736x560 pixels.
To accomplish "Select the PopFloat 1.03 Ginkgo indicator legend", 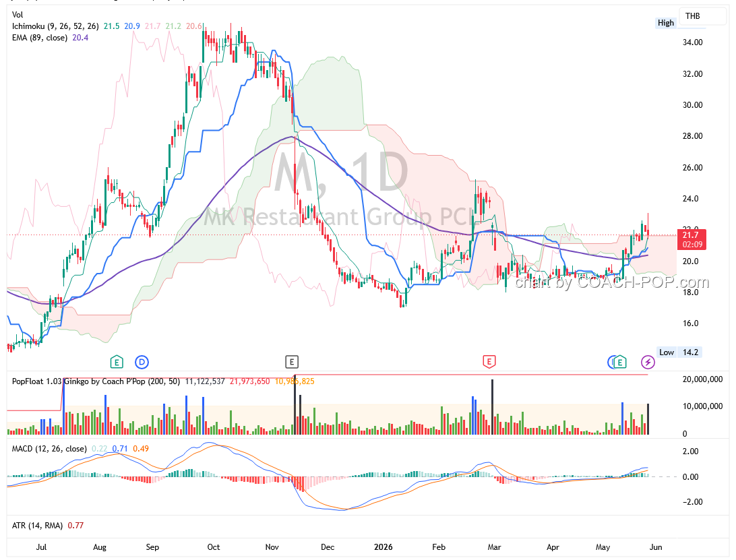I will [x=96, y=381].
